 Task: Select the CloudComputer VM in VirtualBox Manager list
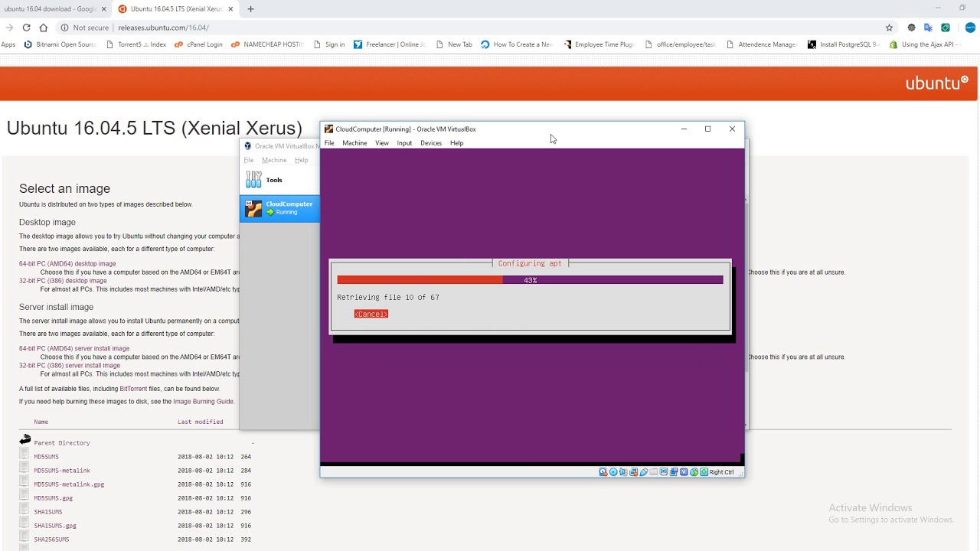click(x=280, y=208)
